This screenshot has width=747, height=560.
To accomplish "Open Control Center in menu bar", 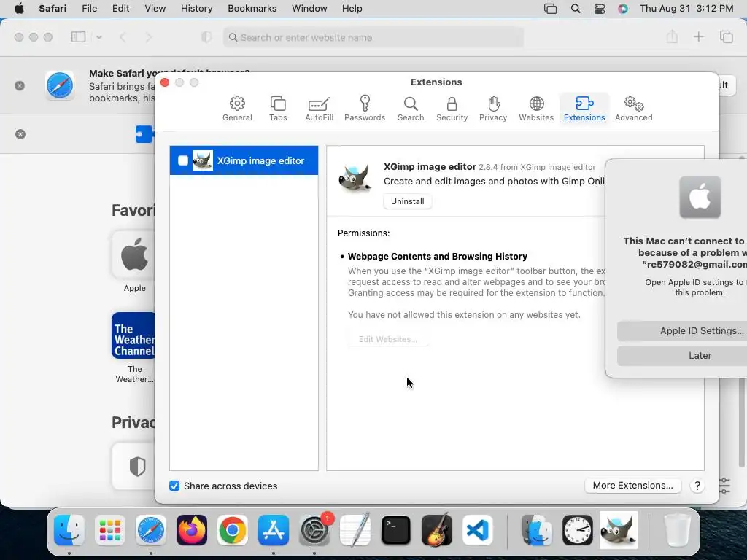I will pos(600,9).
